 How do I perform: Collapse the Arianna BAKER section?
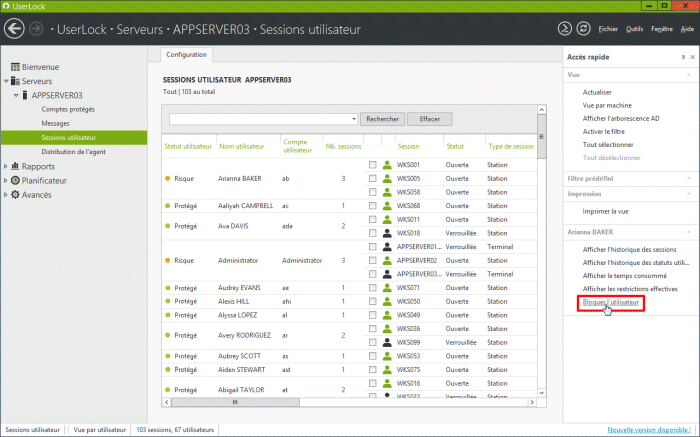point(688,232)
